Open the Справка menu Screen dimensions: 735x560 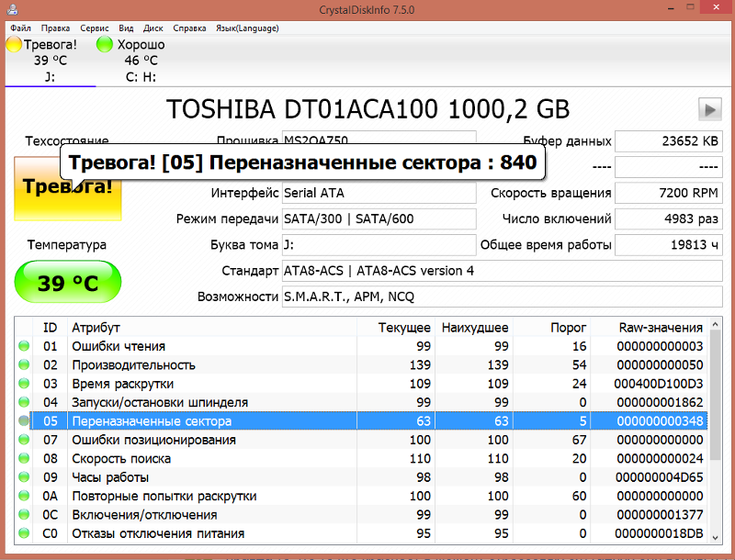189,28
